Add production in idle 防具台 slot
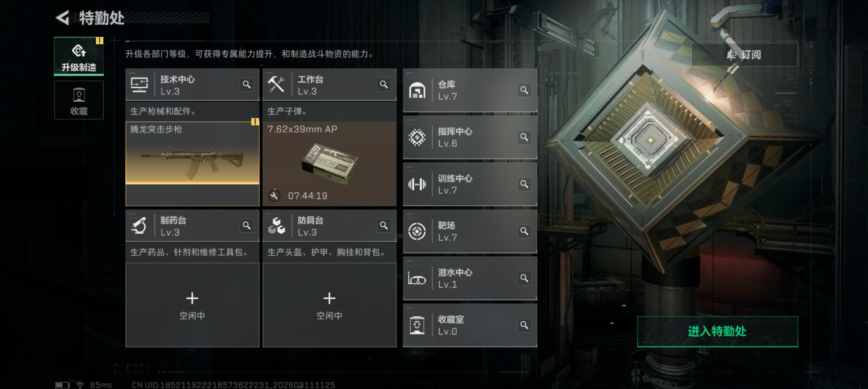The image size is (868, 389). (x=329, y=305)
